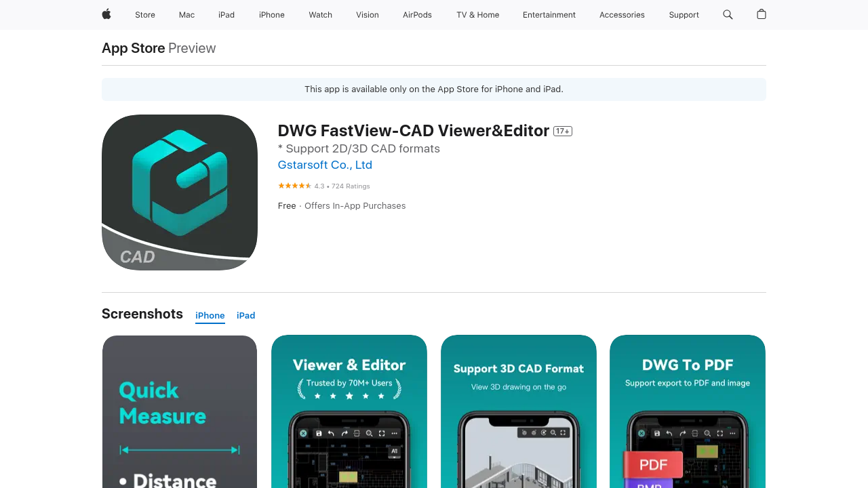Screen dimensions: 868x488
Task: Open the Entertainment menu
Action: pyautogui.click(x=549, y=15)
